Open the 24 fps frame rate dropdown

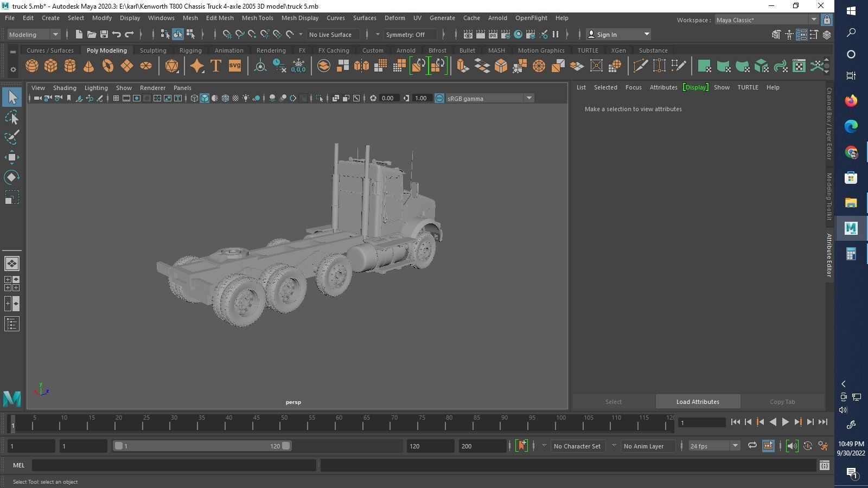click(x=714, y=446)
